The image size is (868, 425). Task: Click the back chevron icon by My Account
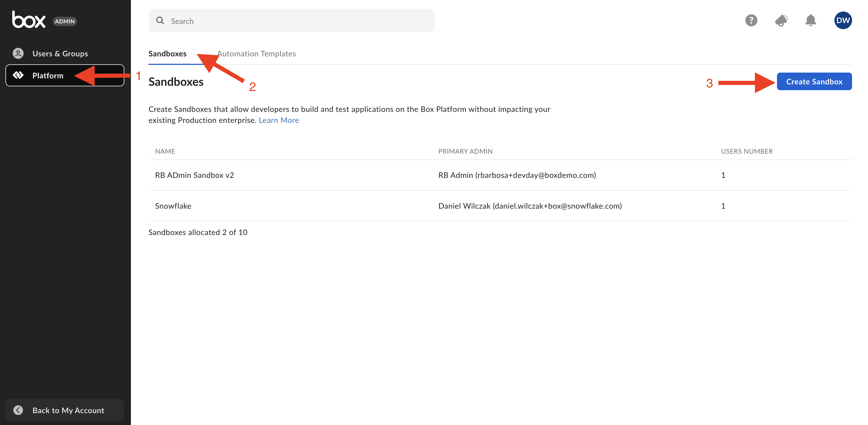pyautogui.click(x=18, y=410)
